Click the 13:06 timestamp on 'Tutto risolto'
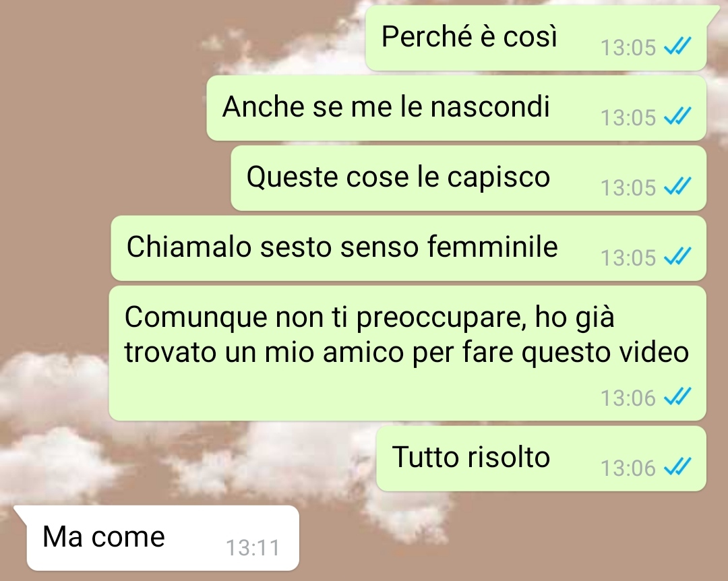Screen dimensions: 728x581 [628, 468]
